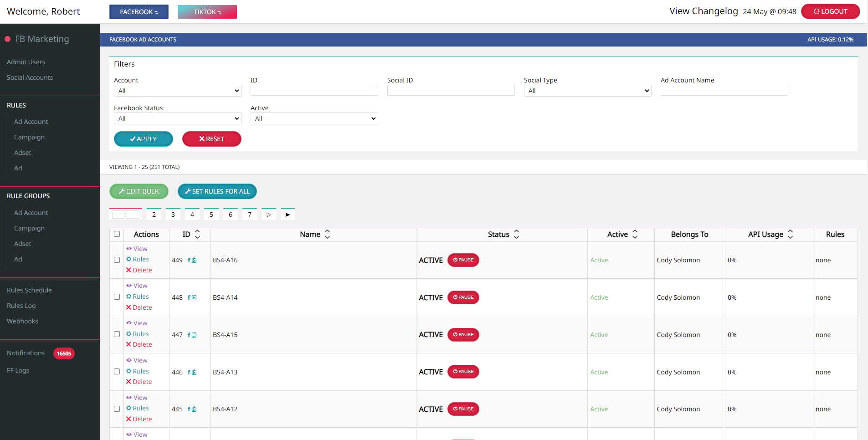This screenshot has height=440, width=868.
Task: Click the Apply filters button
Action: coord(143,139)
